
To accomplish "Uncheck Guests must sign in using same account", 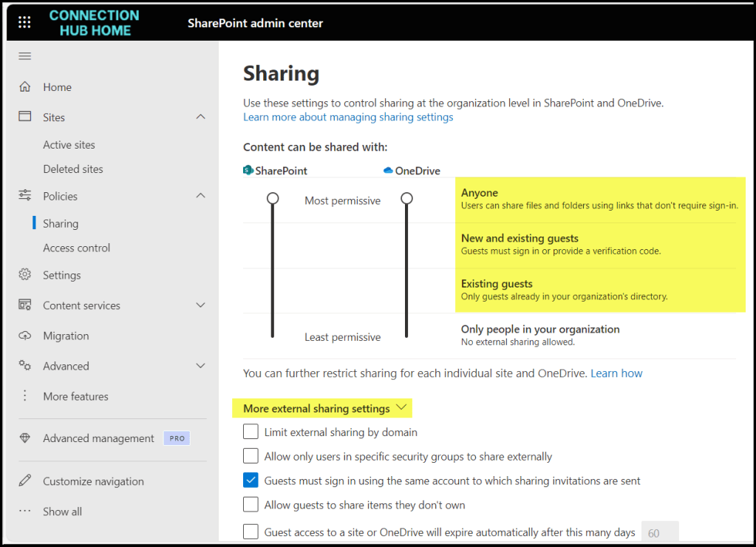I will [x=251, y=480].
